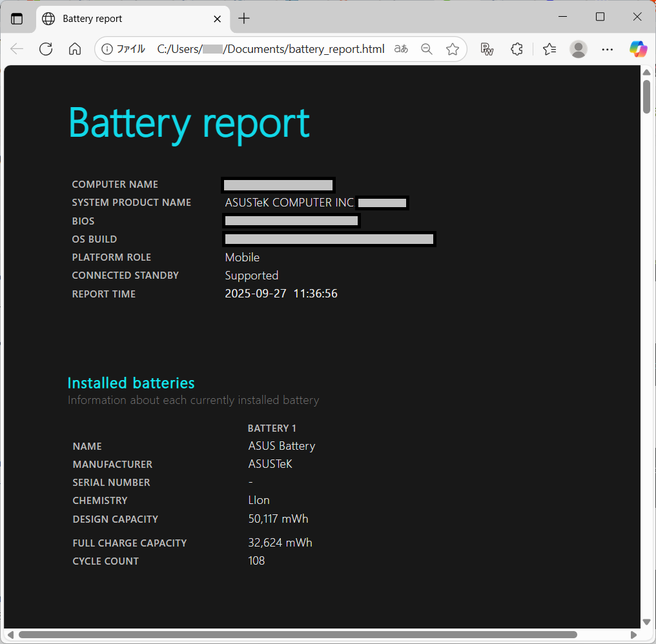Open the translate page option
Screen dimensions: 656x644
(401, 49)
